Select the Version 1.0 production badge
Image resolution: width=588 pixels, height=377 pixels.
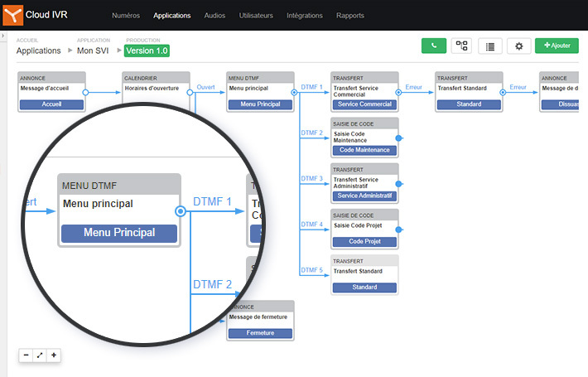click(147, 51)
